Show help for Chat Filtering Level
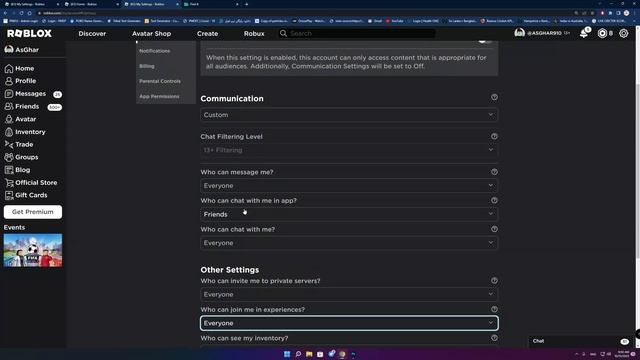 (x=494, y=136)
